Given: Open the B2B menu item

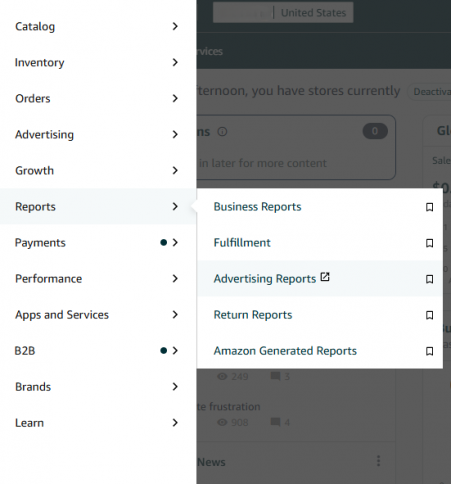Looking at the screenshot, I should click(x=98, y=350).
